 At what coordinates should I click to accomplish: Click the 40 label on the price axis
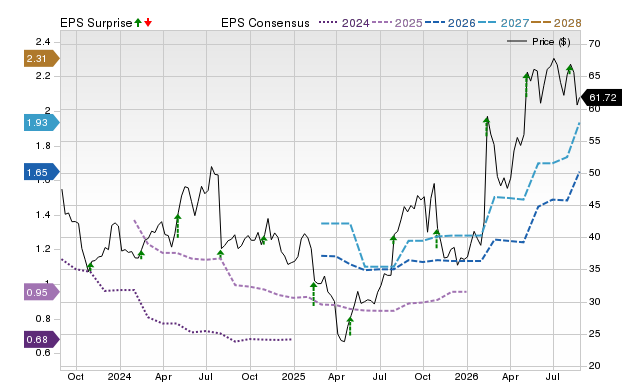coord(594,237)
